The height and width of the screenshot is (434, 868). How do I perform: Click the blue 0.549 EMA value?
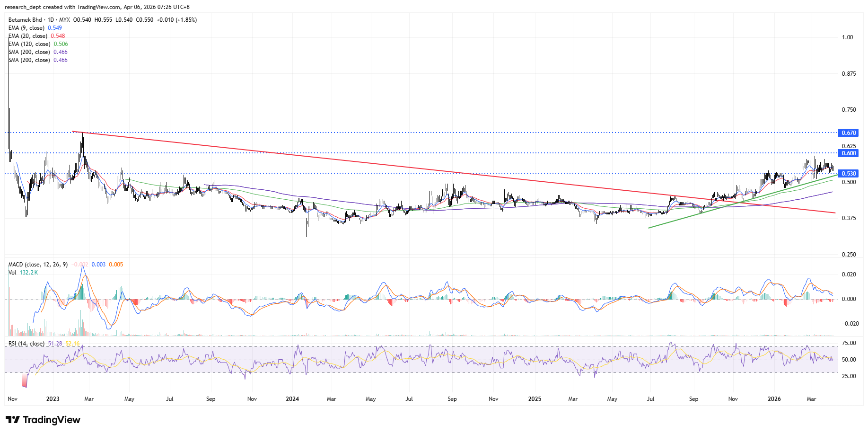coord(55,28)
